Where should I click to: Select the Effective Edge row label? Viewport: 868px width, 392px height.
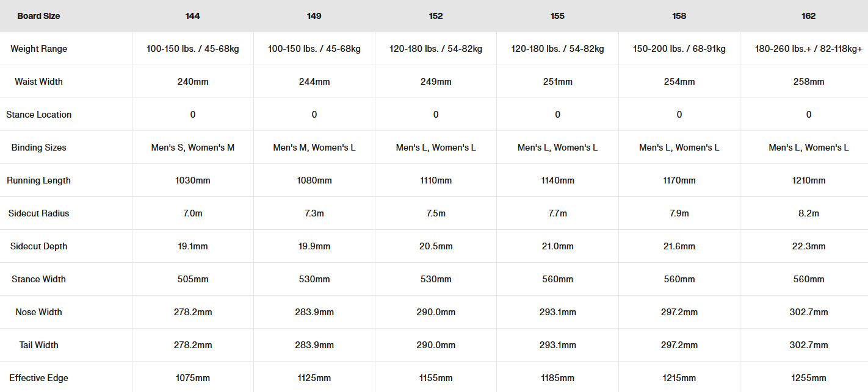[38, 378]
